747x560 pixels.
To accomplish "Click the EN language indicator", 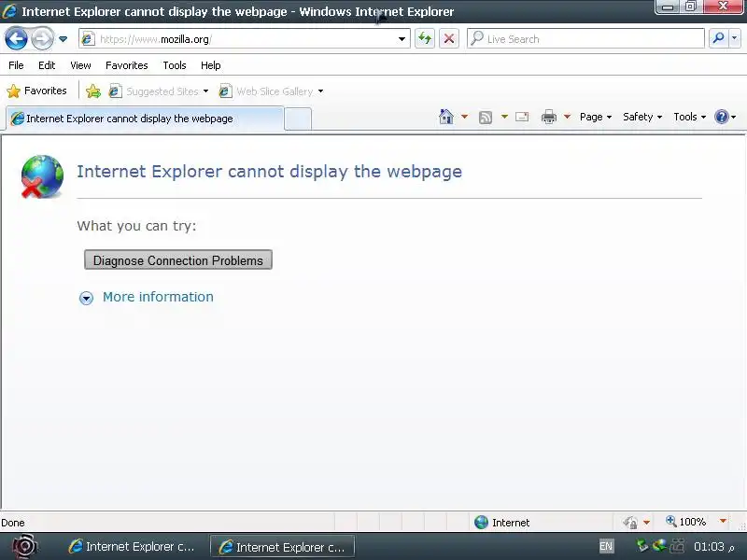I will point(606,546).
